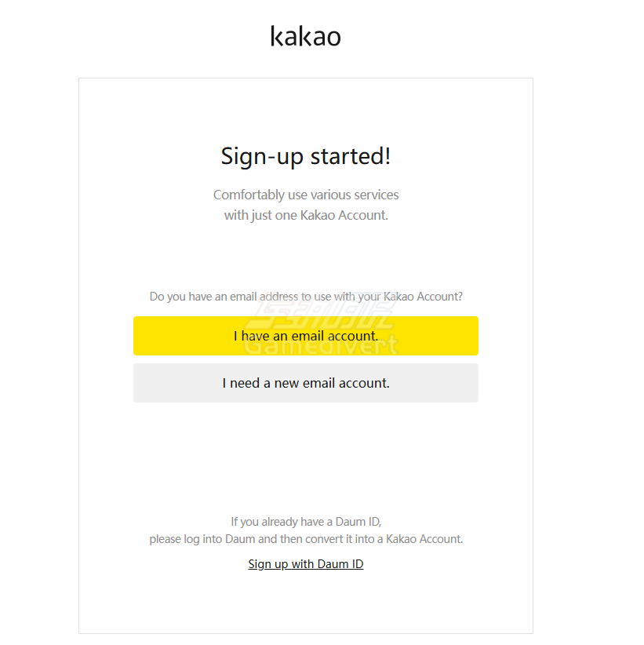Select "I need a new email account."
The image size is (644, 645).
(x=305, y=383)
